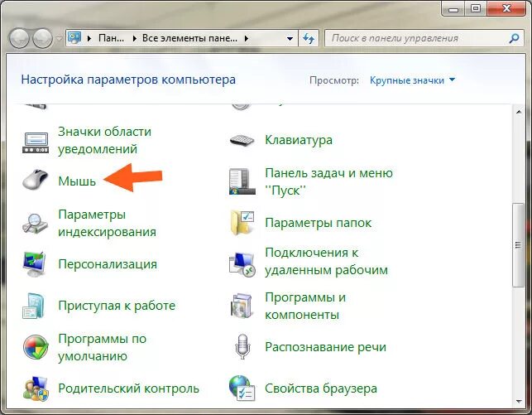Open Родительский контроль
The width and height of the screenshot is (532, 415).
128,388
